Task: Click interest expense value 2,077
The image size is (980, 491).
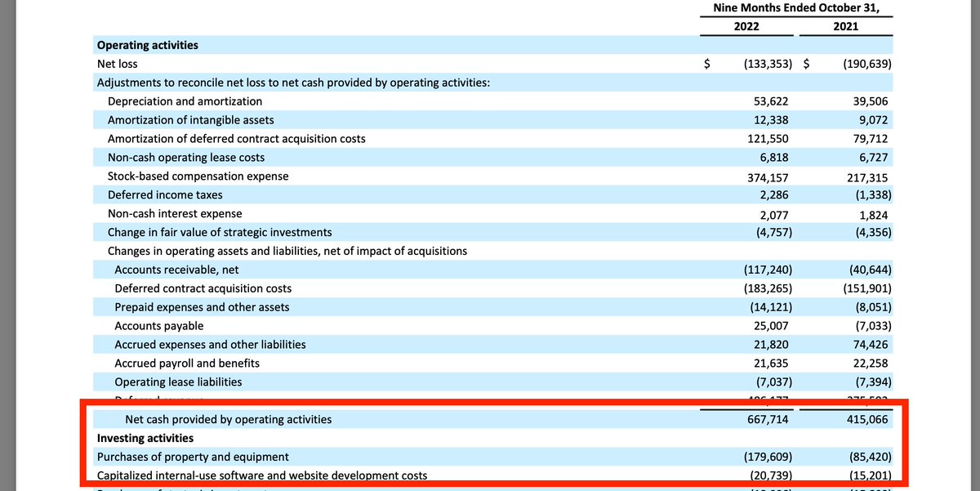Action: (x=774, y=215)
